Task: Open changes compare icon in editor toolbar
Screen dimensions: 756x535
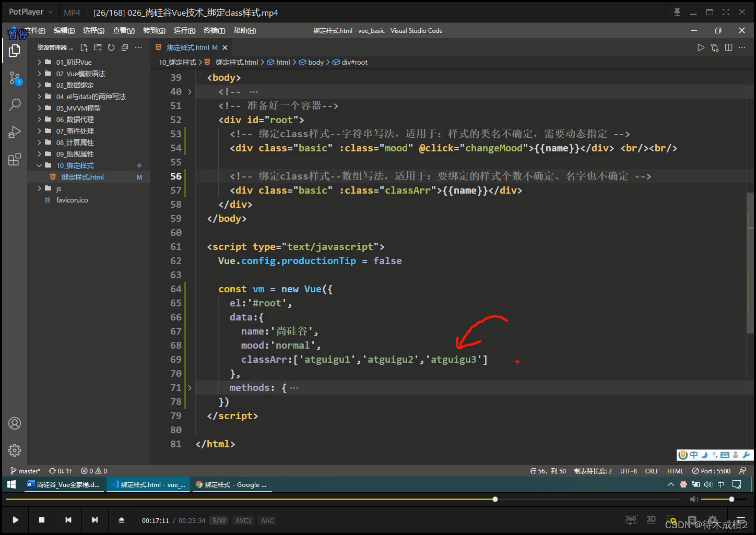Action: (715, 47)
